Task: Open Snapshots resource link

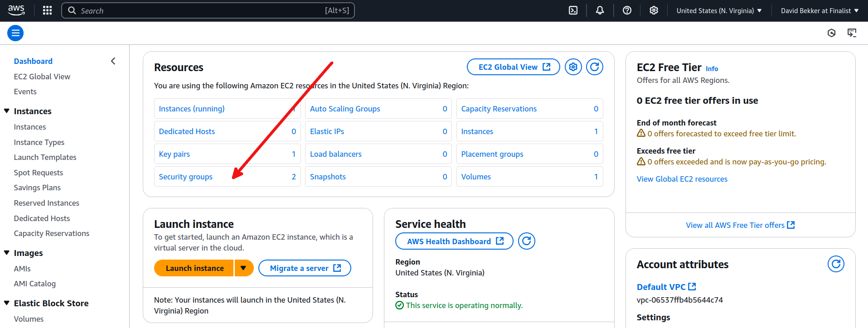Action: [x=328, y=177]
